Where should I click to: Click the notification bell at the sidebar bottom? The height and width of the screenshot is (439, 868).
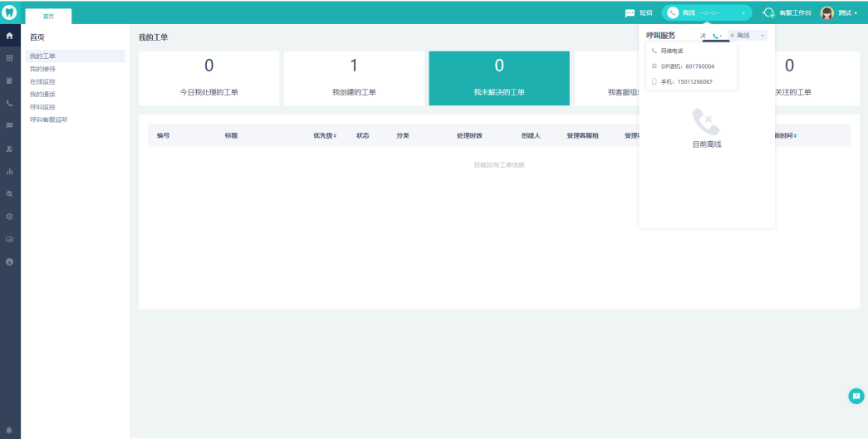pyautogui.click(x=9, y=430)
